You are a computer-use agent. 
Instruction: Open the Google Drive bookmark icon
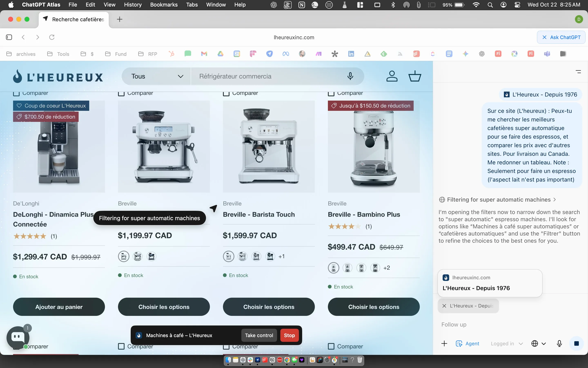coord(220,54)
